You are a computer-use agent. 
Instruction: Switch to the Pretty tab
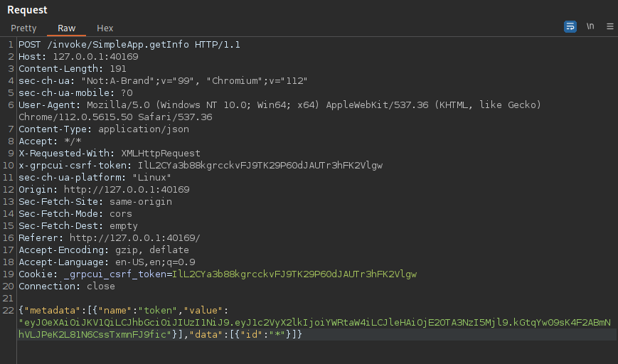pyautogui.click(x=23, y=28)
